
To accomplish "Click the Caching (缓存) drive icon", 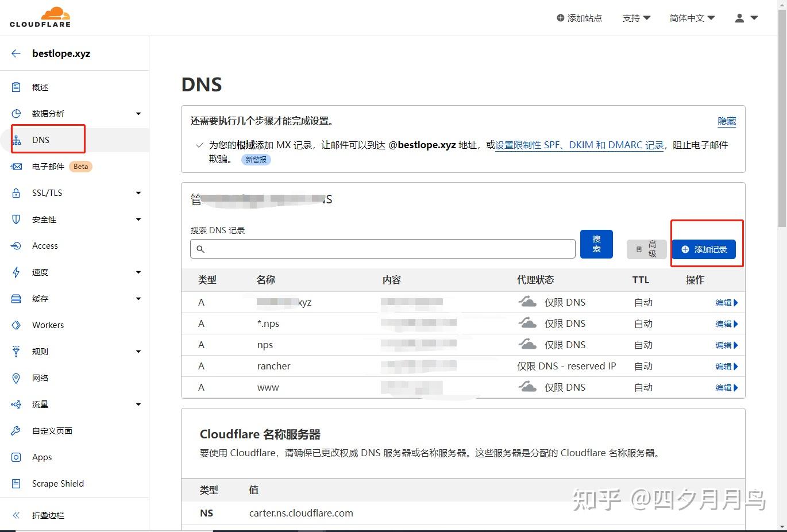I will pyautogui.click(x=16, y=299).
